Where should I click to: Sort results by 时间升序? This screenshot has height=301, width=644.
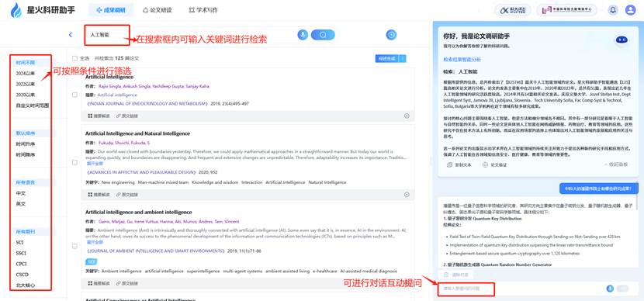[26, 144]
